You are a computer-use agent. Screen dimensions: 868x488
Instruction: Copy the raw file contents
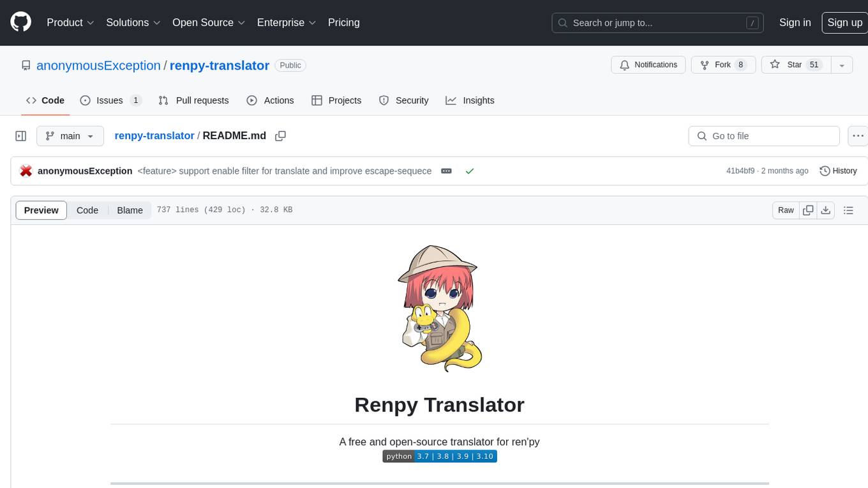pos(809,210)
